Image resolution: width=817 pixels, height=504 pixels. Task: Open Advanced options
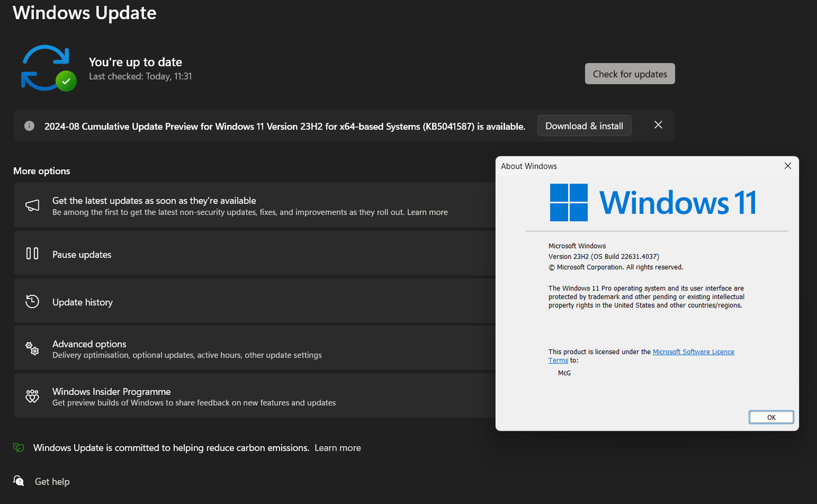pos(254,348)
